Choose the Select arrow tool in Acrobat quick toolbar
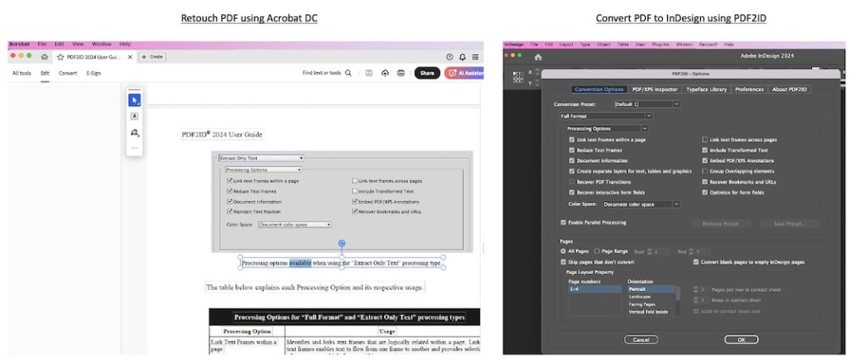The width and height of the screenshot is (868, 364). 135,100
